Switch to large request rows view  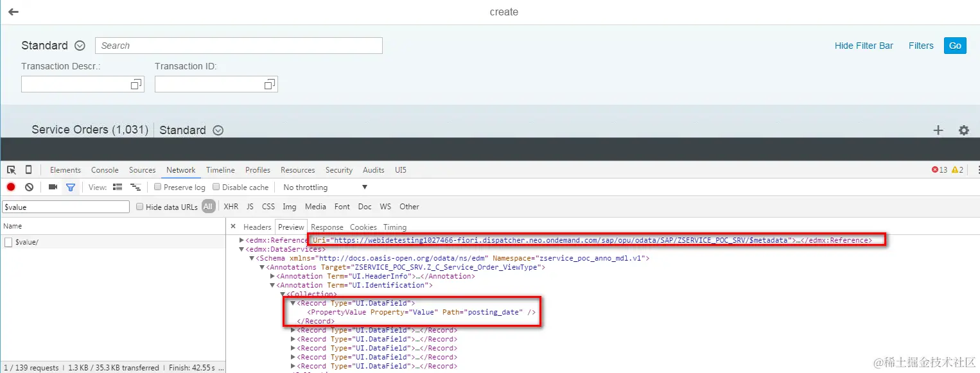pos(118,187)
